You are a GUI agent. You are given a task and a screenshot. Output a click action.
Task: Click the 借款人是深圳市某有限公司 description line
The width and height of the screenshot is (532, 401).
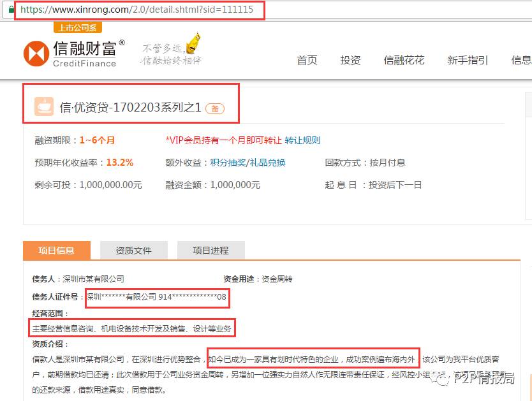[265, 360]
